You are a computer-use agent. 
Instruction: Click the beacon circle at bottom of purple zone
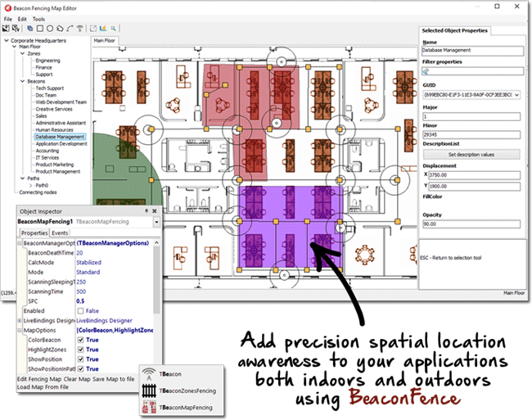point(284,275)
